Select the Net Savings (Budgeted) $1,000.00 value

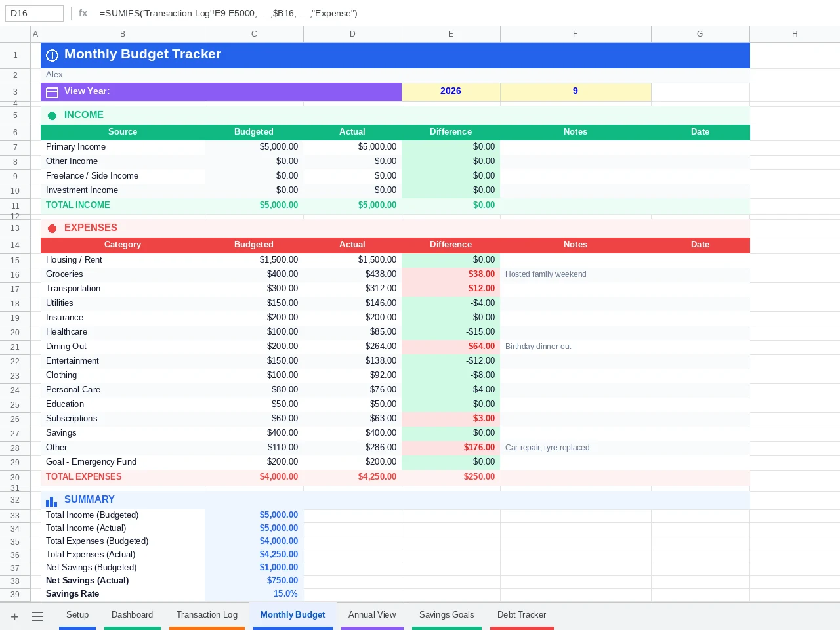pos(254,568)
